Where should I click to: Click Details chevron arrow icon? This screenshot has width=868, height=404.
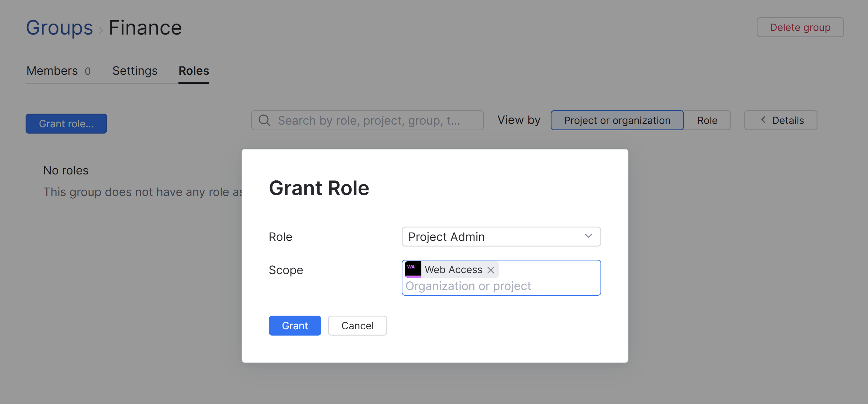[763, 120]
